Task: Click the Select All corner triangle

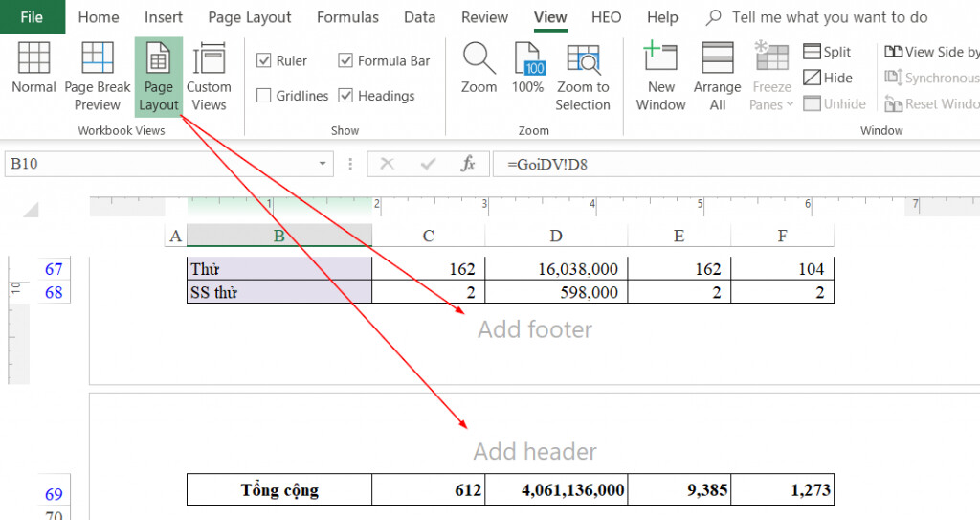Action: tap(31, 210)
